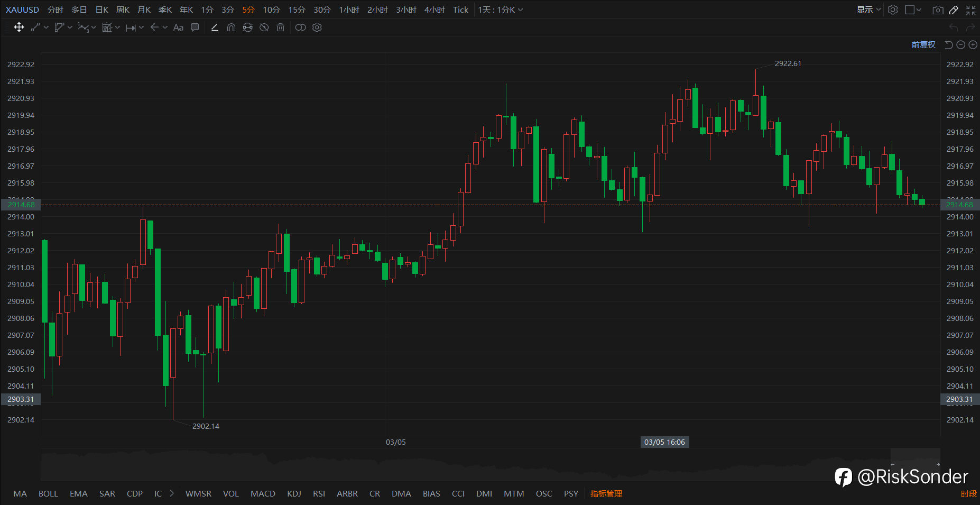Select the magnet snap tool
Image resolution: width=980 pixels, height=505 pixels.
231,27
